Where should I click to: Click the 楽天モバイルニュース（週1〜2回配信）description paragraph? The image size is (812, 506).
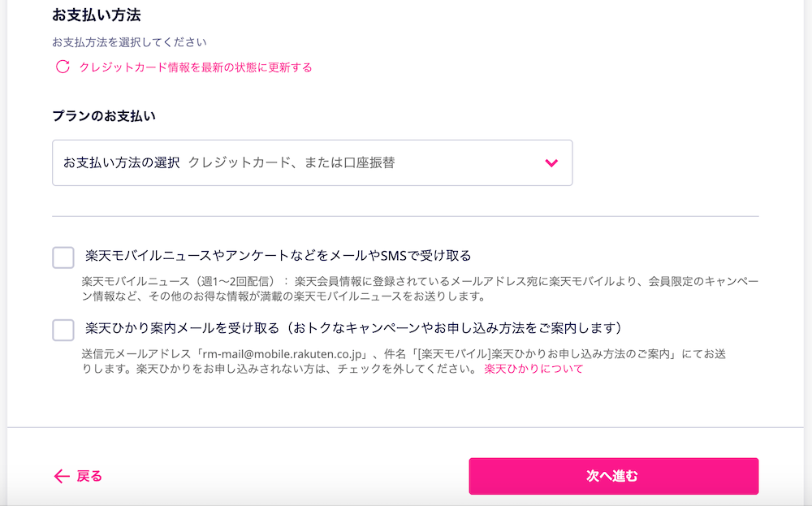(x=420, y=288)
